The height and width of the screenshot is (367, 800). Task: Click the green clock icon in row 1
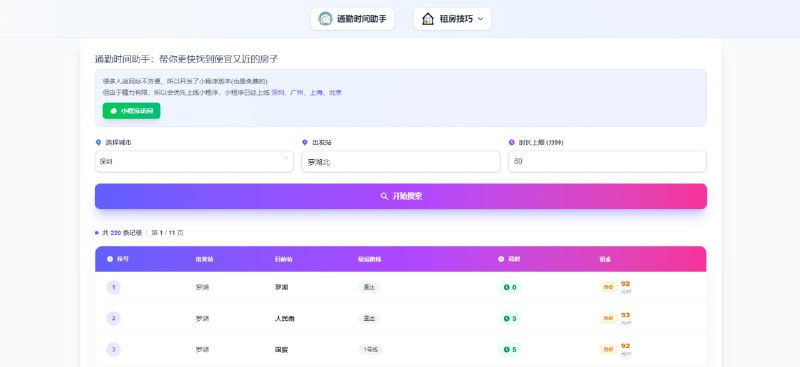coord(507,287)
